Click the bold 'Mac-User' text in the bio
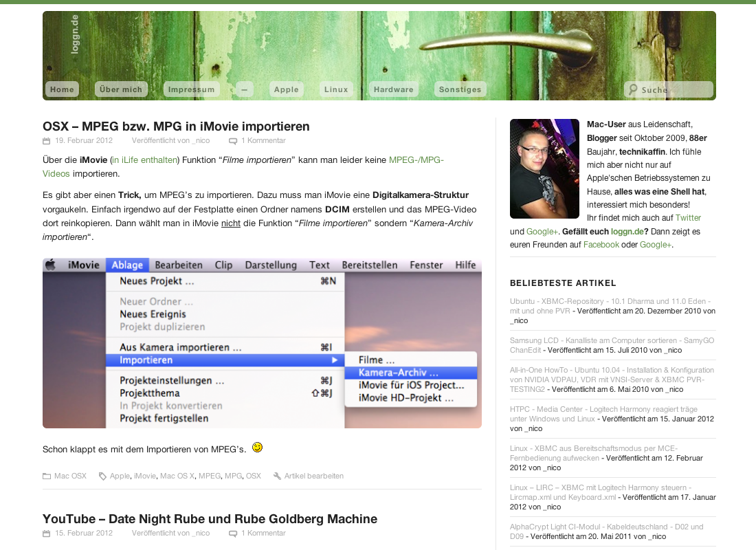The width and height of the screenshot is (756, 550). [606, 124]
